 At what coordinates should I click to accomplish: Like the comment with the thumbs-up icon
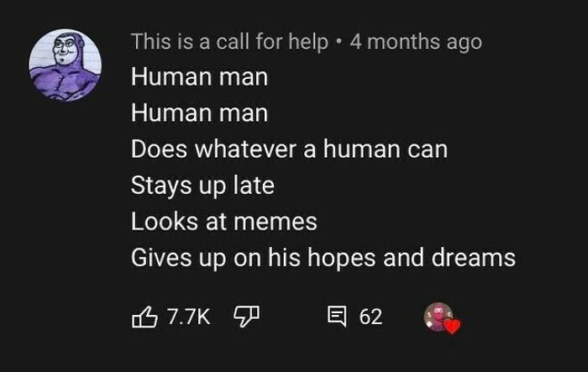pos(144,317)
